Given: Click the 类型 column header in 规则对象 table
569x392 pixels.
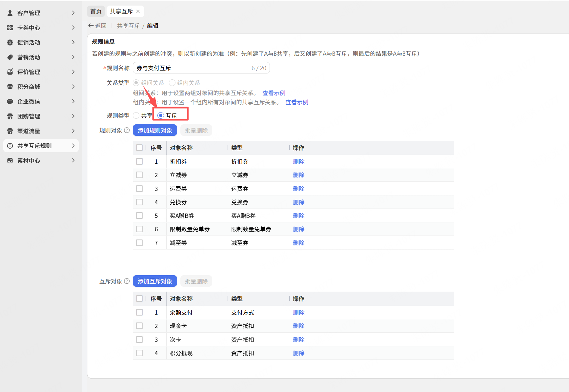Looking at the screenshot, I should point(237,148).
